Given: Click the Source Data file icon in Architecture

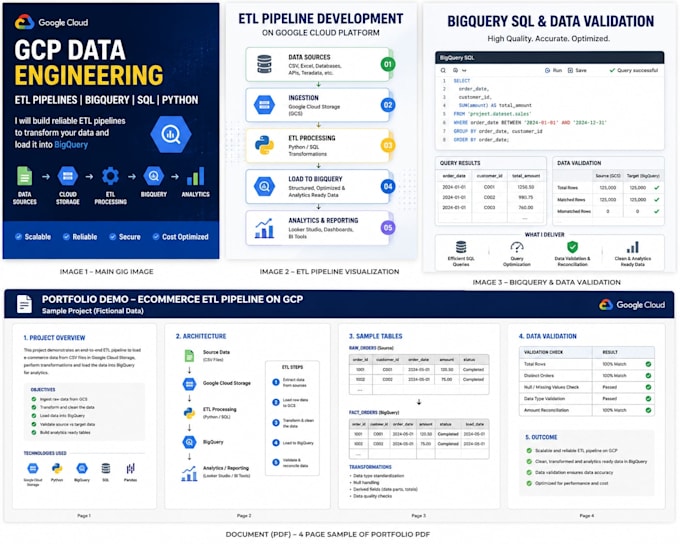Looking at the screenshot, I should point(189,356).
